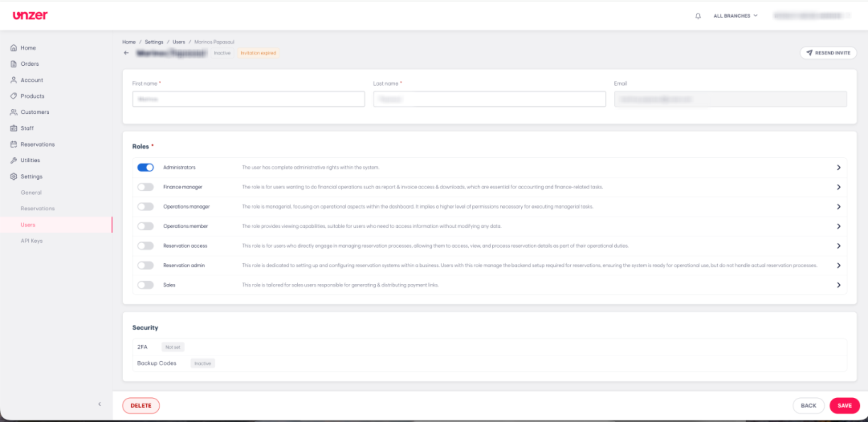Image resolution: width=868 pixels, height=422 pixels.
Task: Open Reservations under Settings submenu
Action: [37, 208]
